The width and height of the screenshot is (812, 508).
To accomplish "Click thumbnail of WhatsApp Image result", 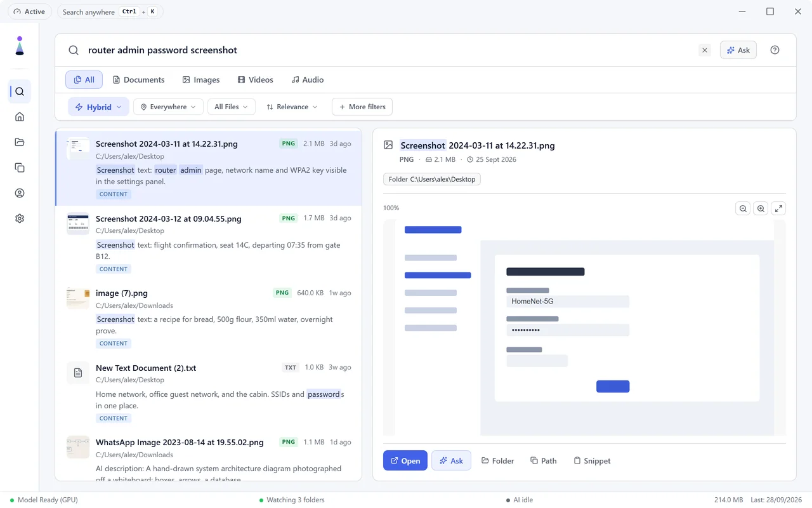I will click(x=78, y=447).
